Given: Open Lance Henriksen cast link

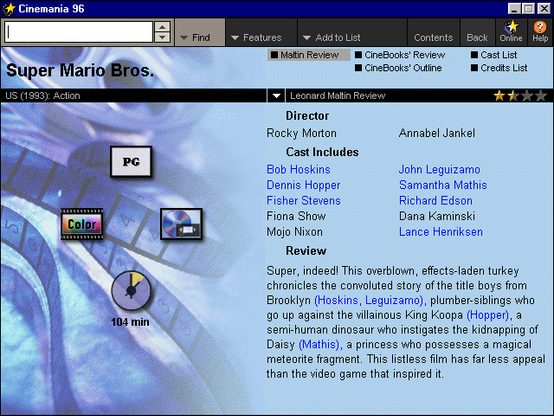Looking at the screenshot, I should pyautogui.click(x=441, y=232).
